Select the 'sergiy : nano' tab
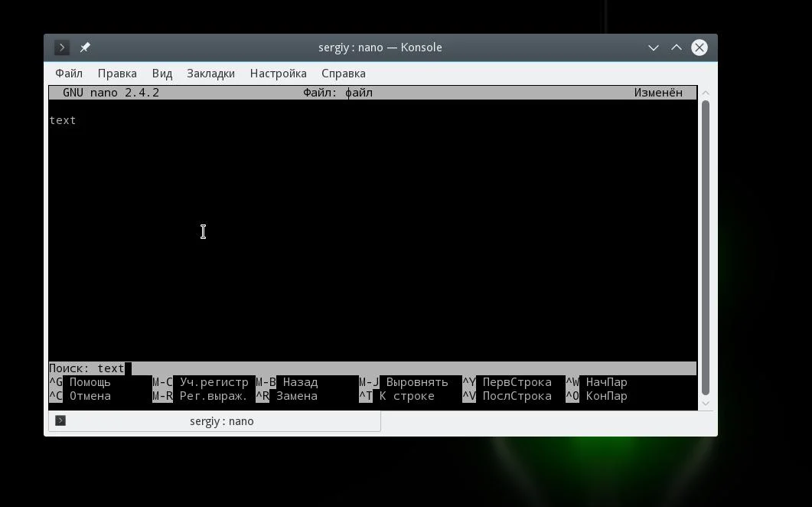The image size is (812, 507). pyautogui.click(x=215, y=421)
